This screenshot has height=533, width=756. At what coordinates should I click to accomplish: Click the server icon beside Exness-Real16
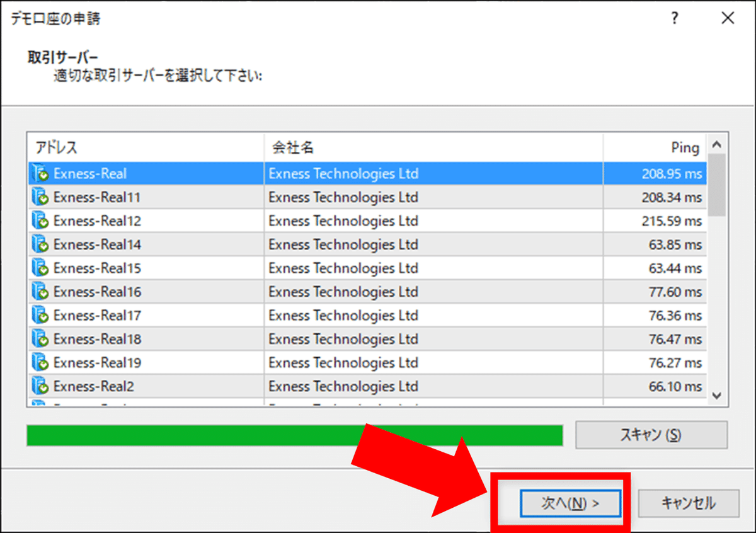[x=40, y=292]
